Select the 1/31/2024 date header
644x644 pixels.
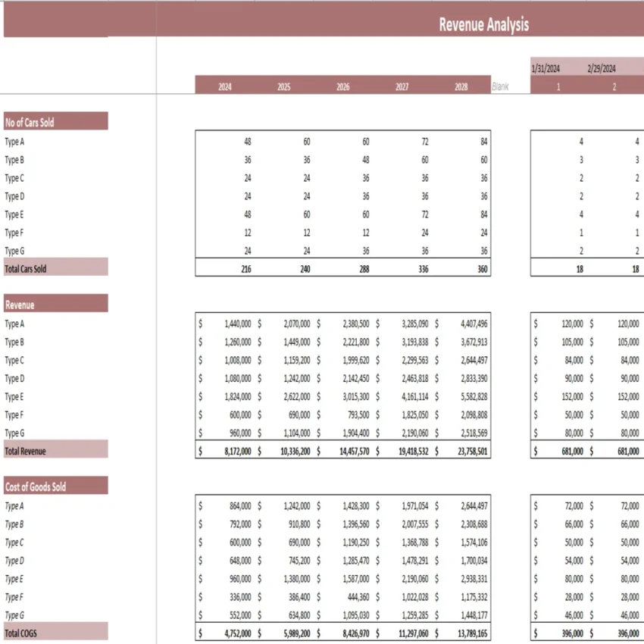click(546, 69)
